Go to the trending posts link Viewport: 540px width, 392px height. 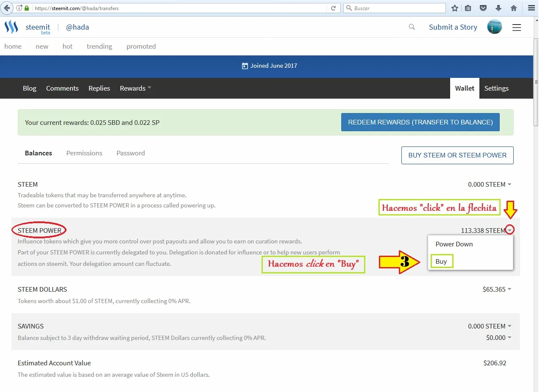(100, 47)
